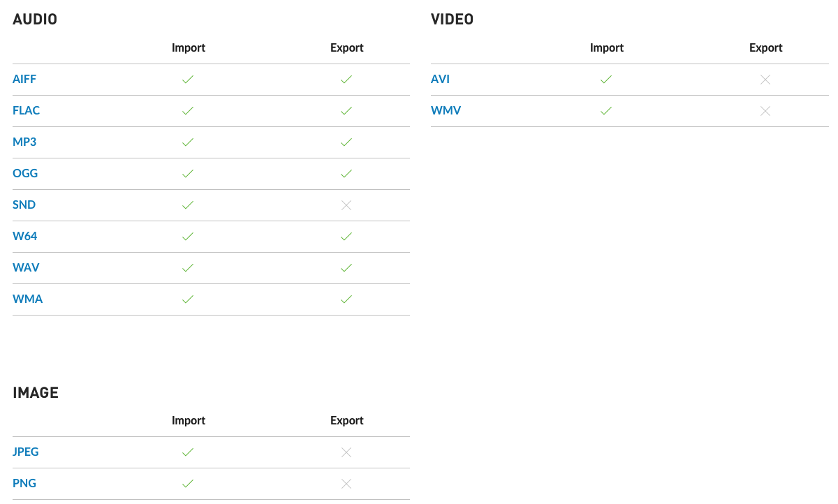This screenshot has height=504, width=838.
Task: Click the FLAC export checkmark icon
Action: pos(346,111)
